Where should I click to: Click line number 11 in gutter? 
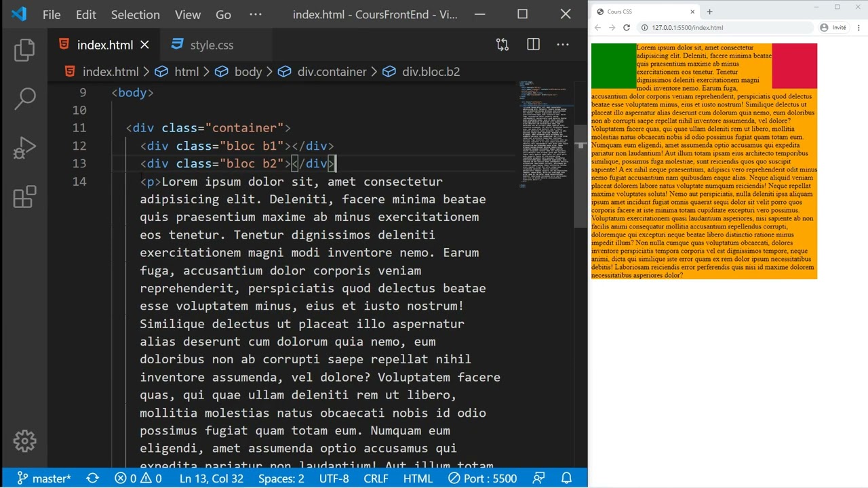(x=79, y=128)
